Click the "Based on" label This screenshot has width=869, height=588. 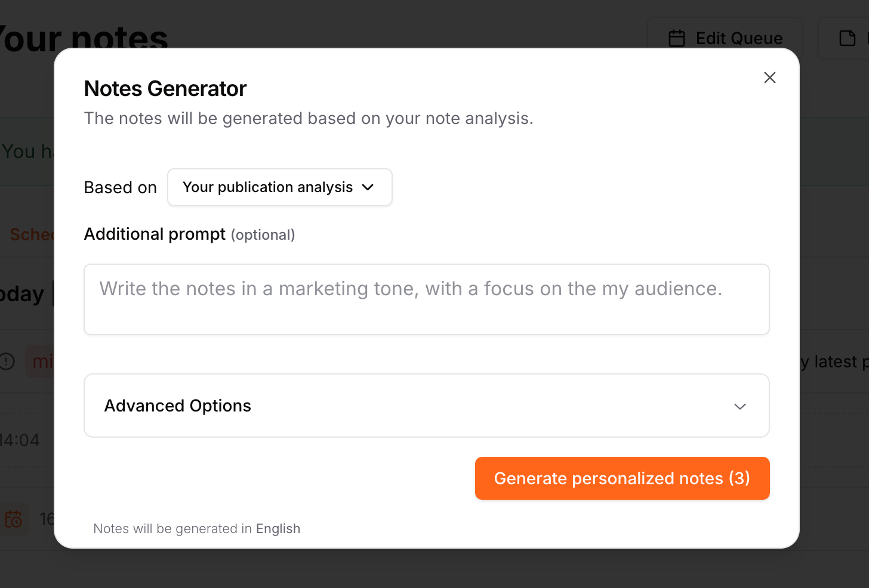click(120, 188)
